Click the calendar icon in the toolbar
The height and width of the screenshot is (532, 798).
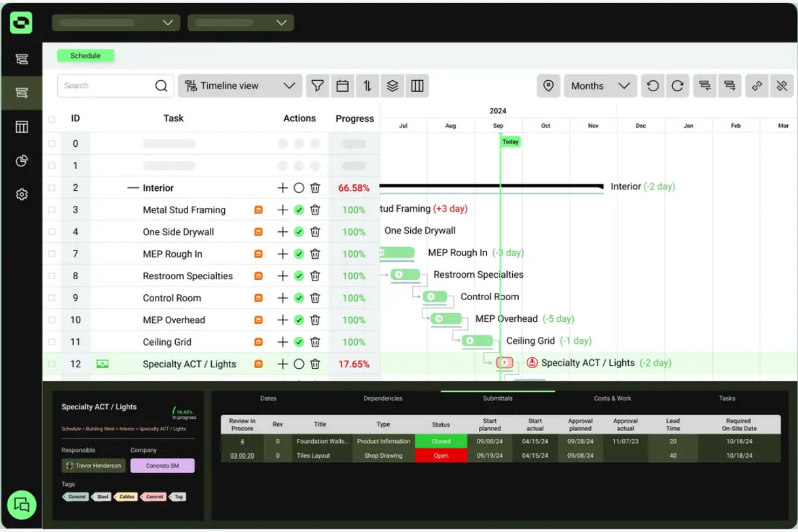[x=342, y=86]
